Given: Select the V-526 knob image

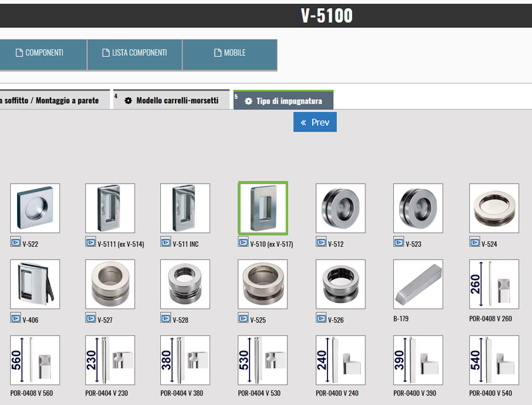Looking at the screenshot, I should [x=341, y=284].
